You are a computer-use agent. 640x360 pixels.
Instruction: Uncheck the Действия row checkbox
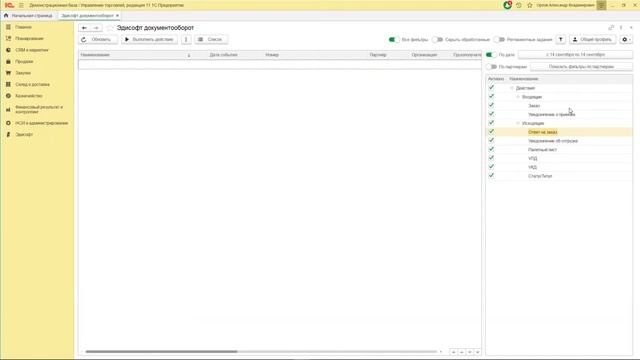pos(491,88)
